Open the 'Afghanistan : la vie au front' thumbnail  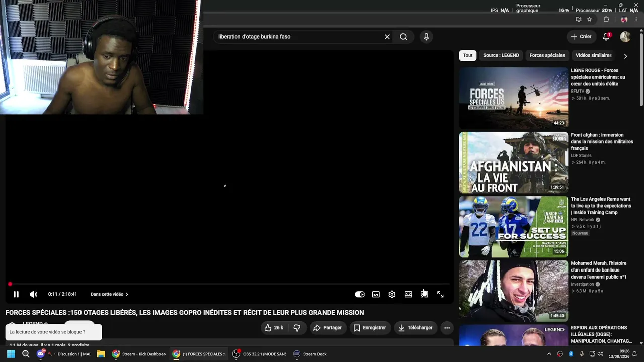pos(514,162)
